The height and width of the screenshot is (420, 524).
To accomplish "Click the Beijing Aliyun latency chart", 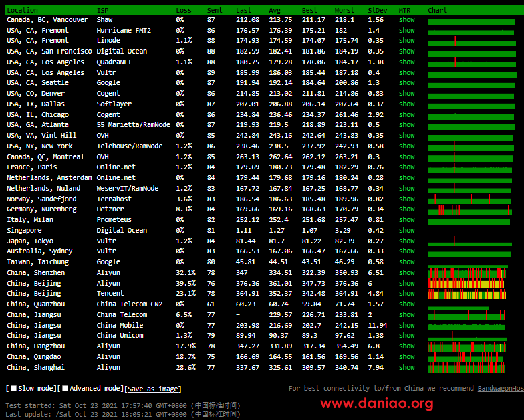I will pyautogui.click(x=466, y=284).
